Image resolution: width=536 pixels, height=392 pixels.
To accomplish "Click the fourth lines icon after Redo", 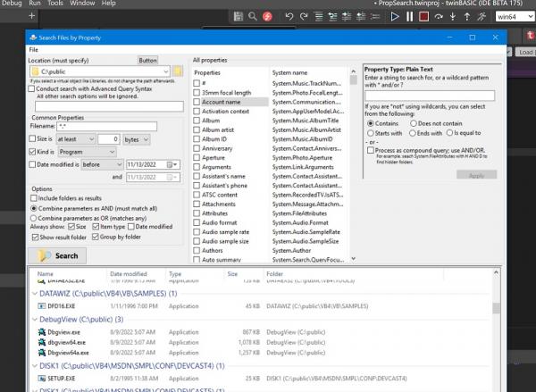I will 361,16.
